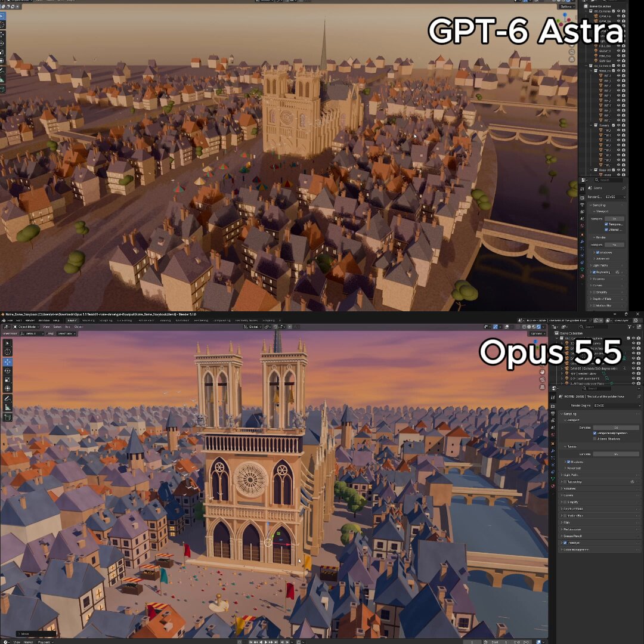Toggle Freestyle checkbox in lower window
Image resolution: width=644 pixels, height=644 pixels.
coord(565,543)
